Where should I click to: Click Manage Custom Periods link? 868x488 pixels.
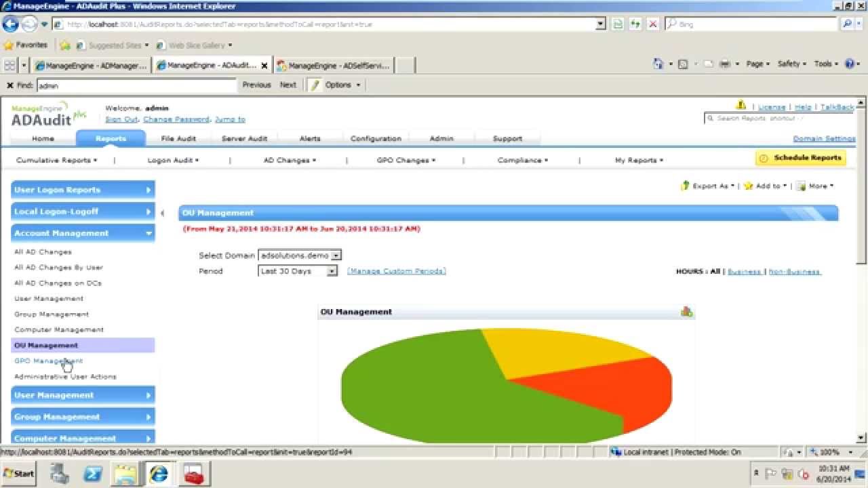pos(397,271)
